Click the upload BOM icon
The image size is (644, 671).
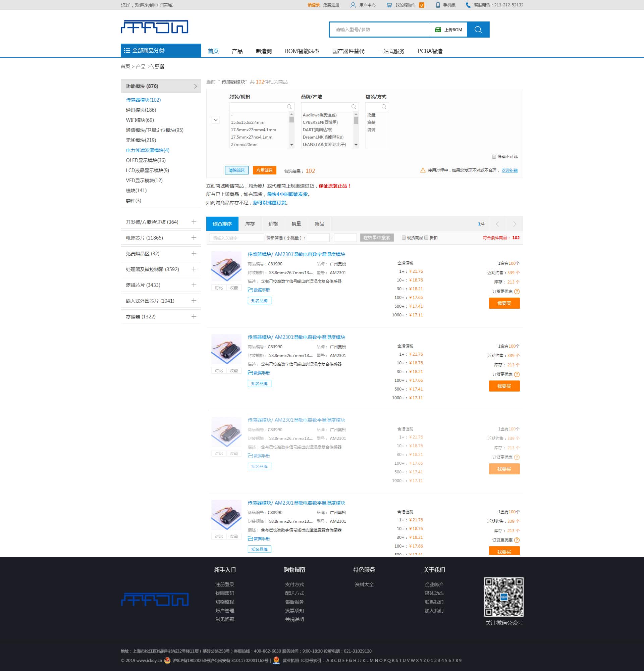point(438,30)
